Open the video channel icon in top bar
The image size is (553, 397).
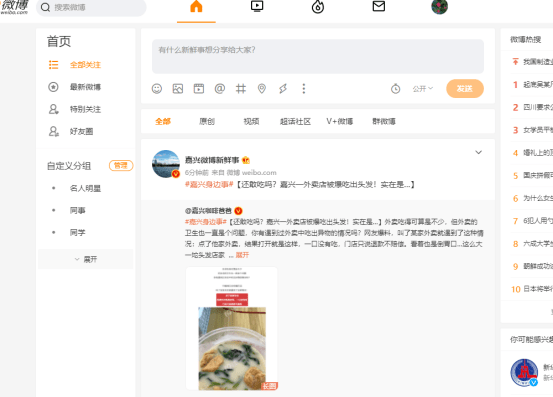tap(257, 6)
